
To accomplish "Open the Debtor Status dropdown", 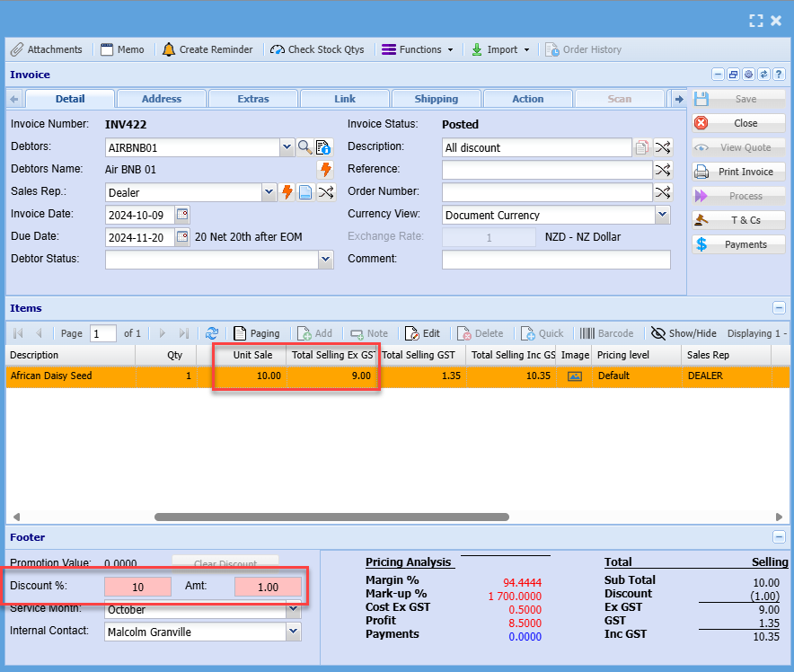I will [325, 260].
